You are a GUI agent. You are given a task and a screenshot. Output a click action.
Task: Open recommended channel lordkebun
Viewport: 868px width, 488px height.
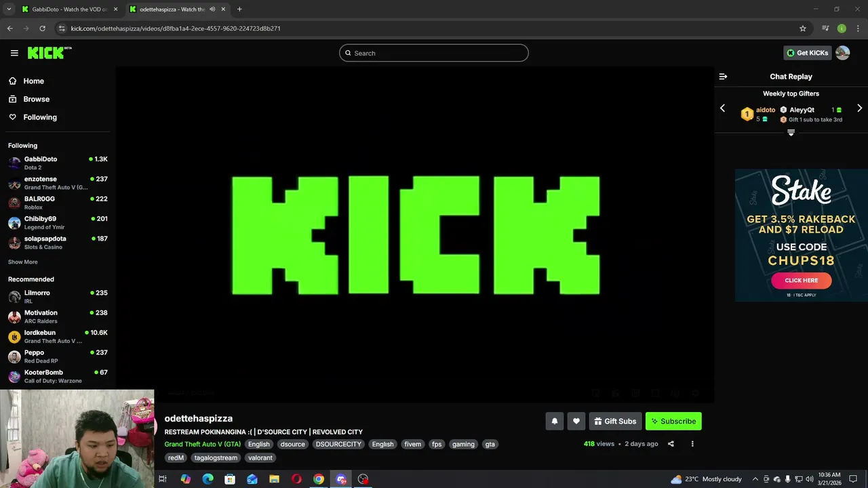coord(58,336)
